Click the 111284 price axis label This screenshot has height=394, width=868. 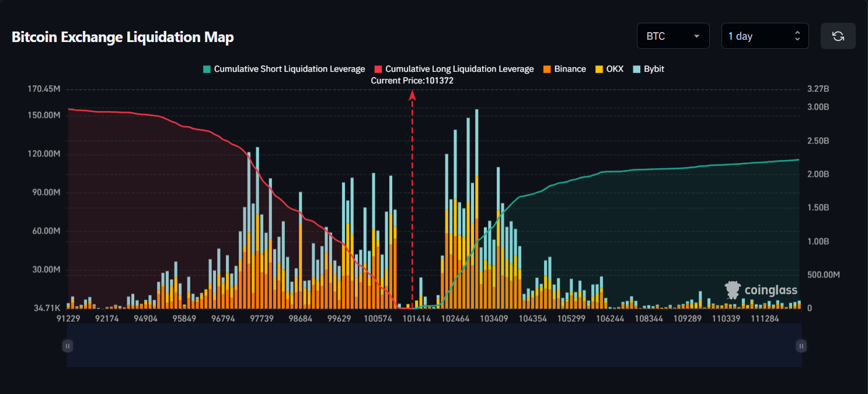coord(764,319)
